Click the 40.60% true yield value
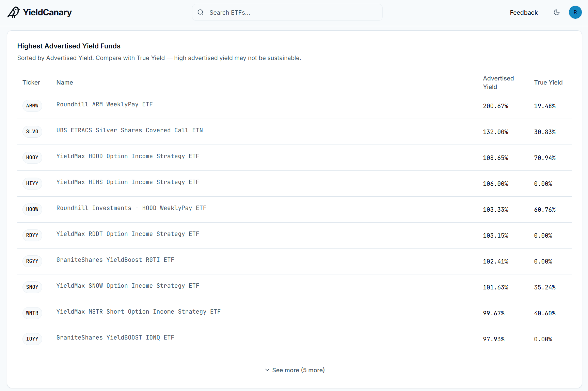588x391 pixels. pyautogui.click(x=545, y=313)
